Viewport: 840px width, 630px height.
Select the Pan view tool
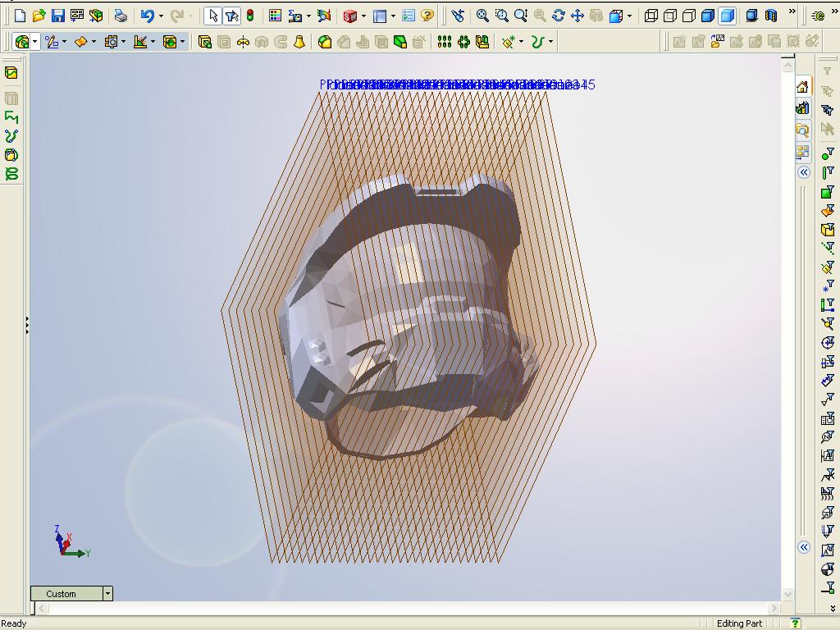tap(577, 16)
